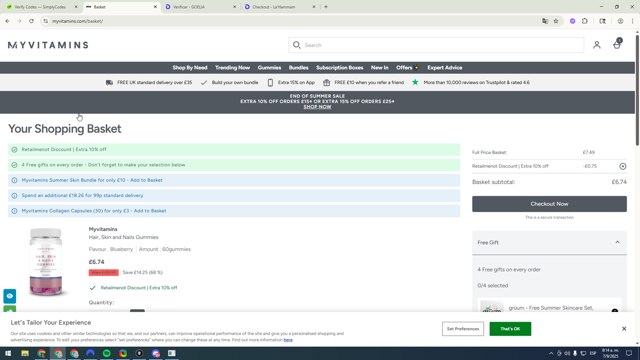Collapse the Free Gift section
This screenshot has width=640, height=360.
click(617, 242)
